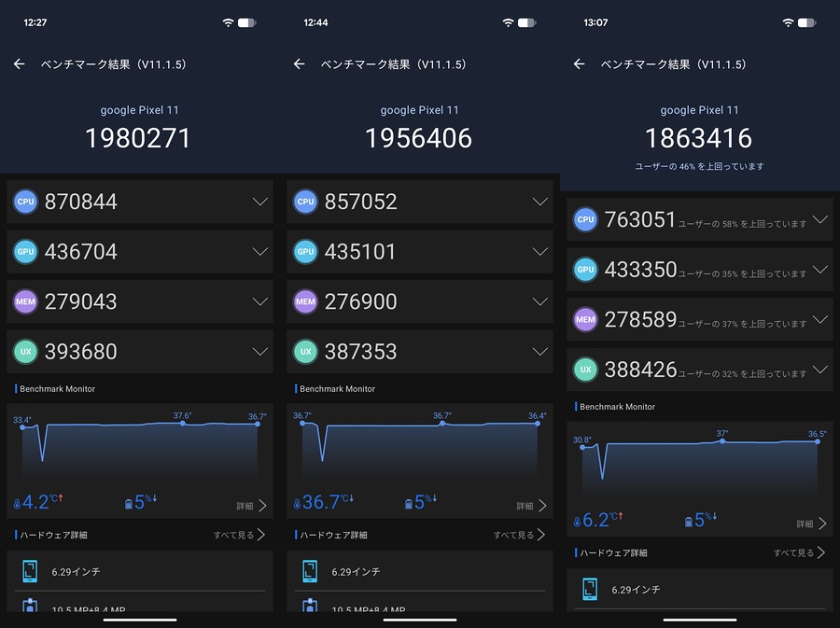
Task: Tap thermometer icon next to 36.7℃
Action: tap(297, 504)
